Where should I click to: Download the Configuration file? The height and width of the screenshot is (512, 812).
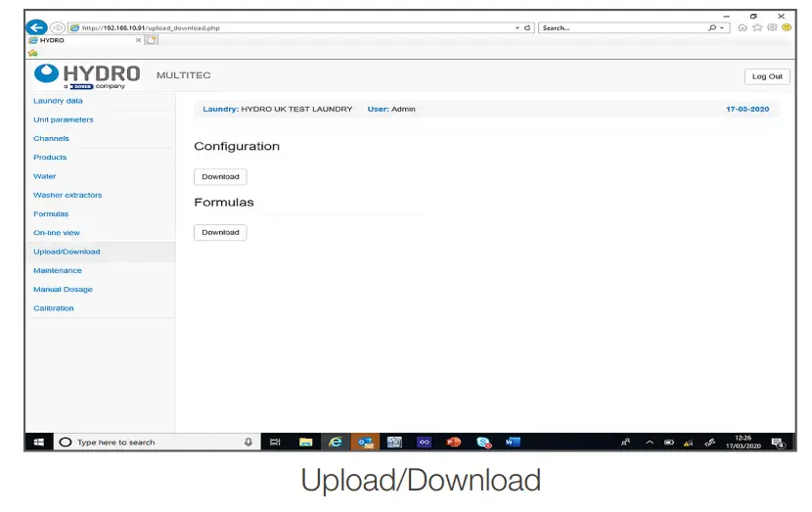point(220,177)
